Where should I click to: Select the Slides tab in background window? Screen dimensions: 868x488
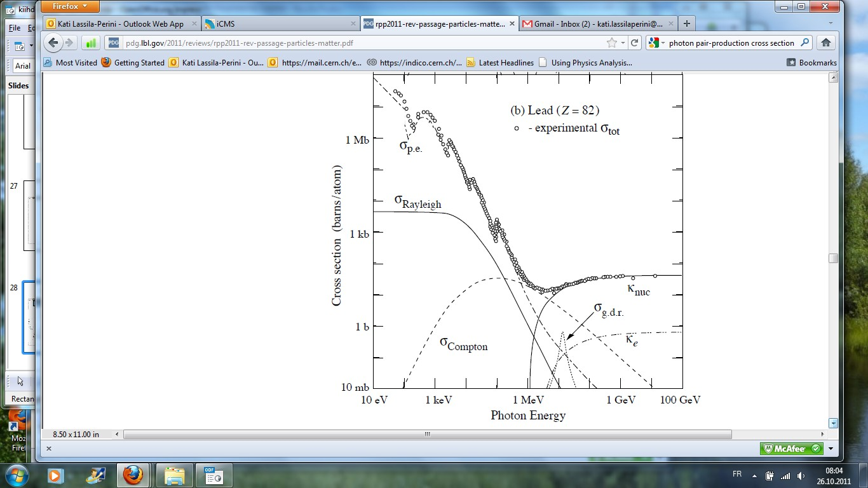tap(19, 85)
